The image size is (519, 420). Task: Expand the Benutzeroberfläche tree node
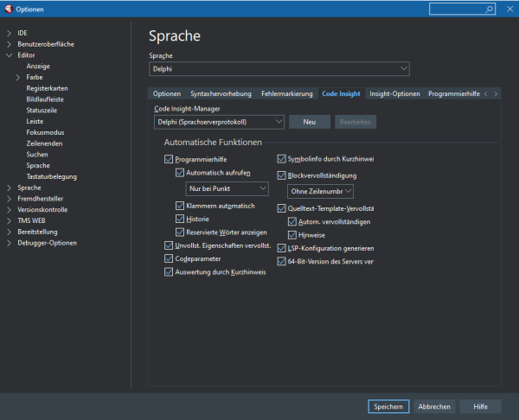pyautogui.click(x=9, y=44)
